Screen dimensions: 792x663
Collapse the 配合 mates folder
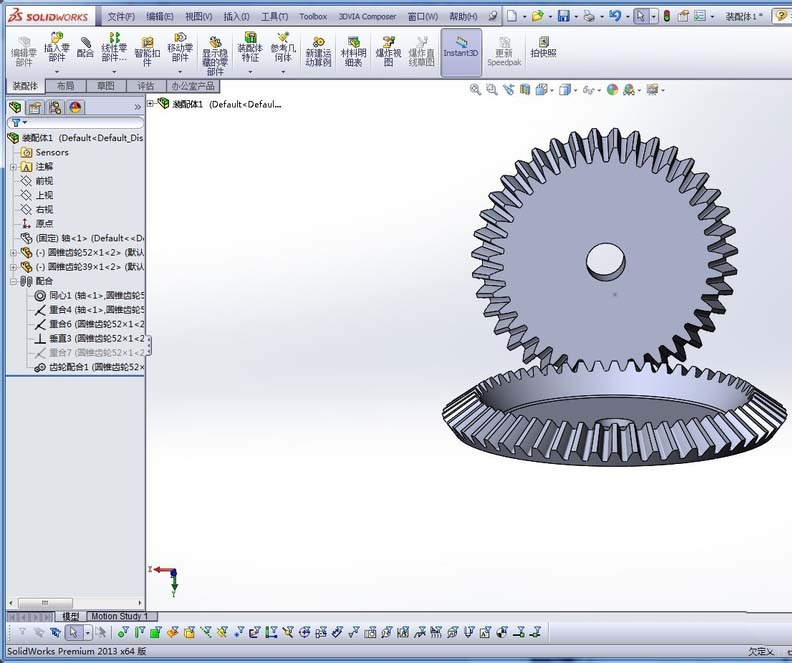coord(13,281)
